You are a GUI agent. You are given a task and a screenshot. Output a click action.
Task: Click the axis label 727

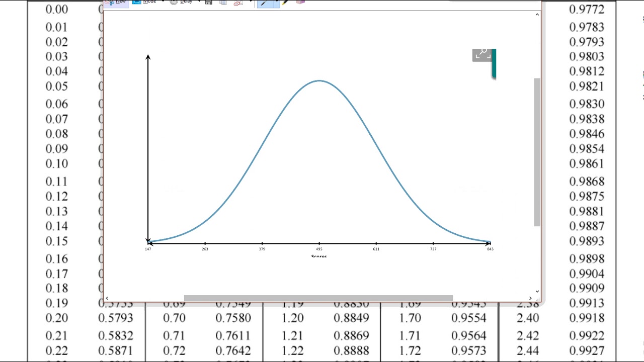pos(433,249)
